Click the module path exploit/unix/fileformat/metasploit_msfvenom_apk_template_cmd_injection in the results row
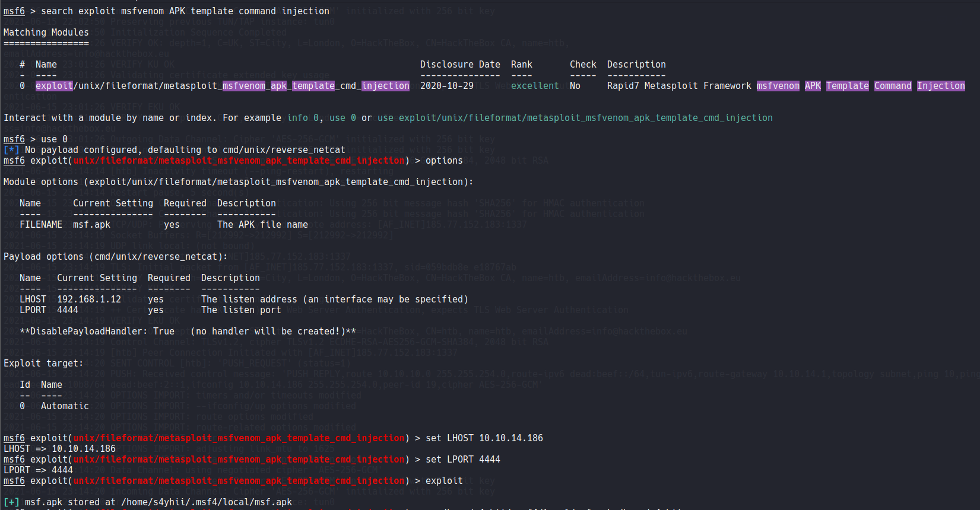Screen dimensions: 980x510 223,86
